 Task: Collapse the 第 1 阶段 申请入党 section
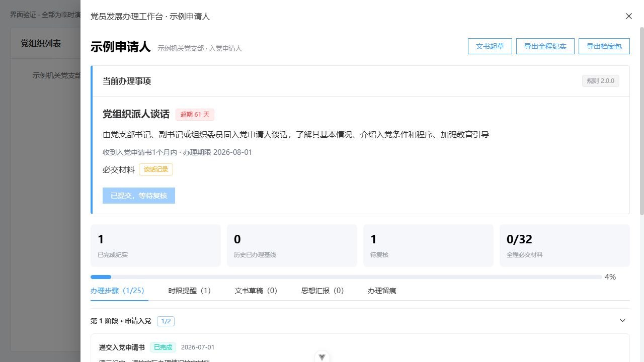[x=622, y=321]
